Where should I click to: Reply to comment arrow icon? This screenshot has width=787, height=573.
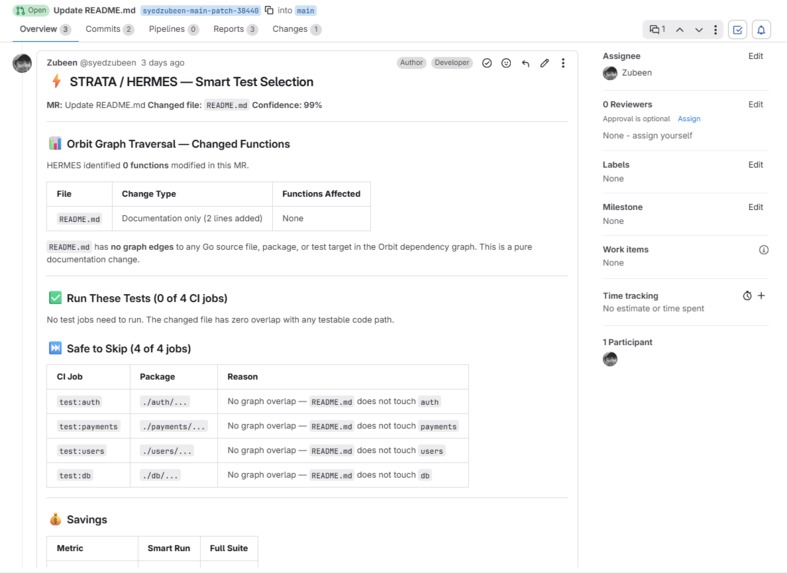point(525,63)
